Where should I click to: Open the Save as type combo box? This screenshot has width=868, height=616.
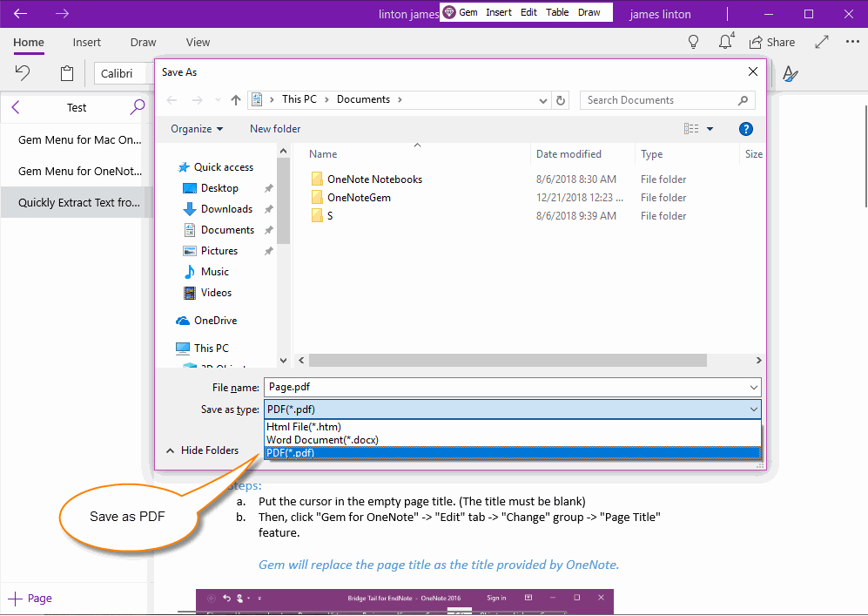[x=513, y=410]
